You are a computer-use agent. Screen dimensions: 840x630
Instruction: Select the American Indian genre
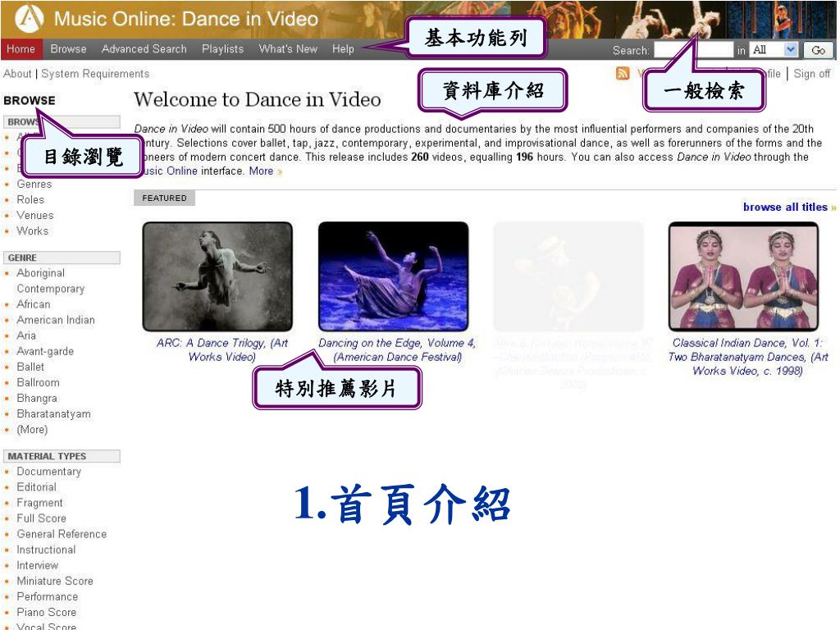click(x=56, y=320)
